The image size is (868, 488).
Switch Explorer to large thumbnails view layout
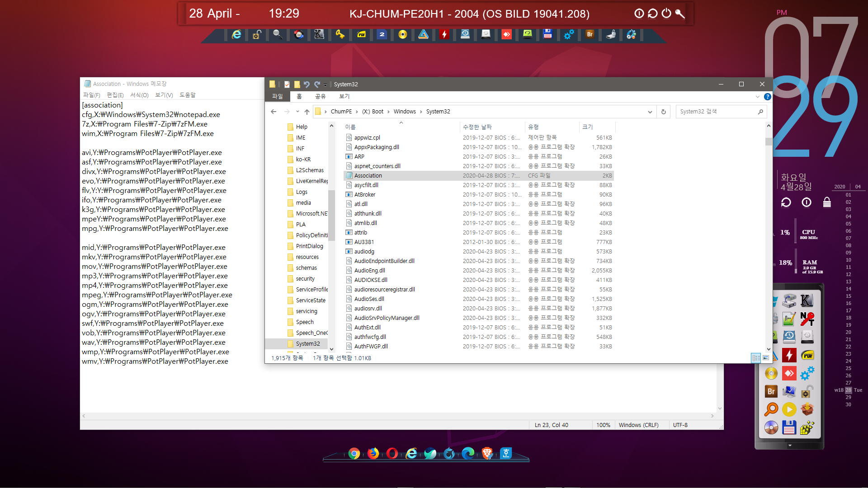pos(765,358)
